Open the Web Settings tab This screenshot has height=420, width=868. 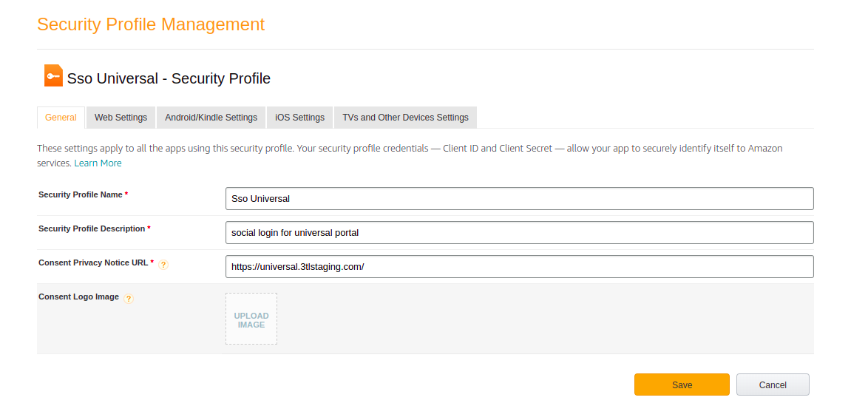[x=121, y=118]
